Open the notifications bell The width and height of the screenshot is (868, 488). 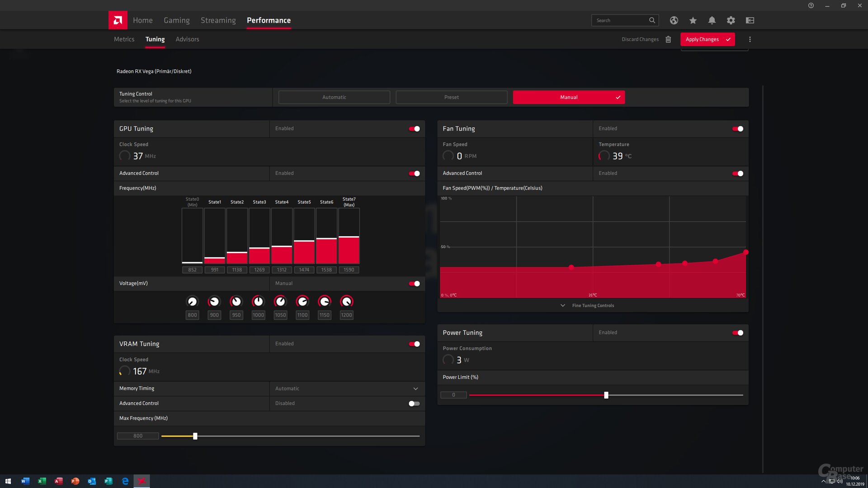(712, 20)
